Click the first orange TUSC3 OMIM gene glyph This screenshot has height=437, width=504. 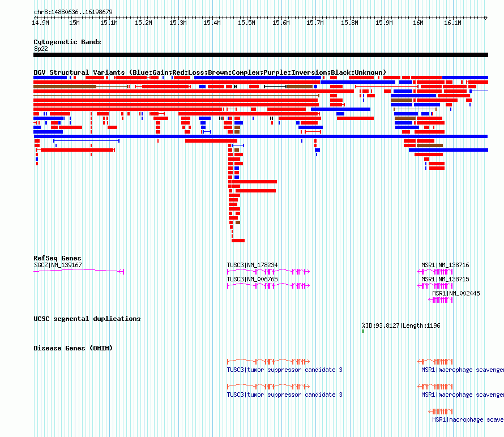(268, 362)
